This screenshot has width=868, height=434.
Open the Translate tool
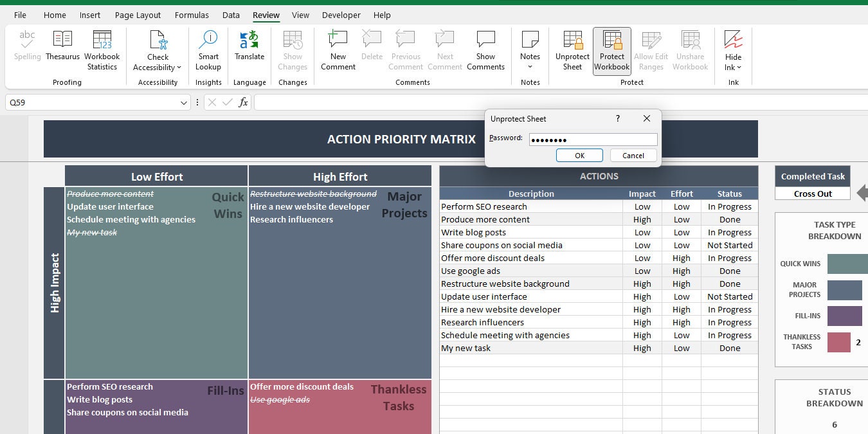249,50
